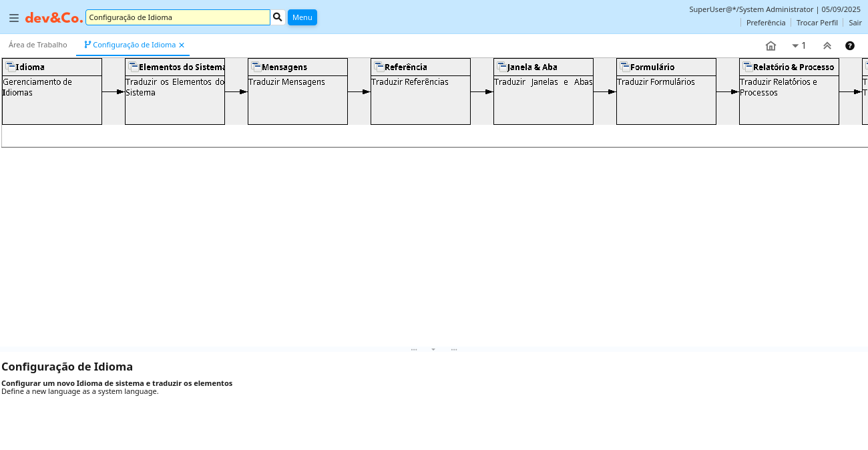Switch to Área de Trabalho tab

pos(38,45)
